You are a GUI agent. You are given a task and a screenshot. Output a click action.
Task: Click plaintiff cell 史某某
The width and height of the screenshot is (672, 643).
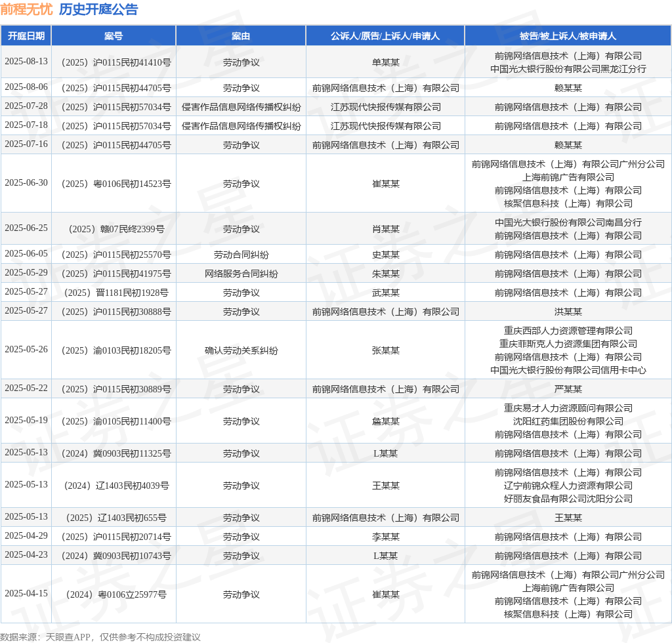pos(386,255)
